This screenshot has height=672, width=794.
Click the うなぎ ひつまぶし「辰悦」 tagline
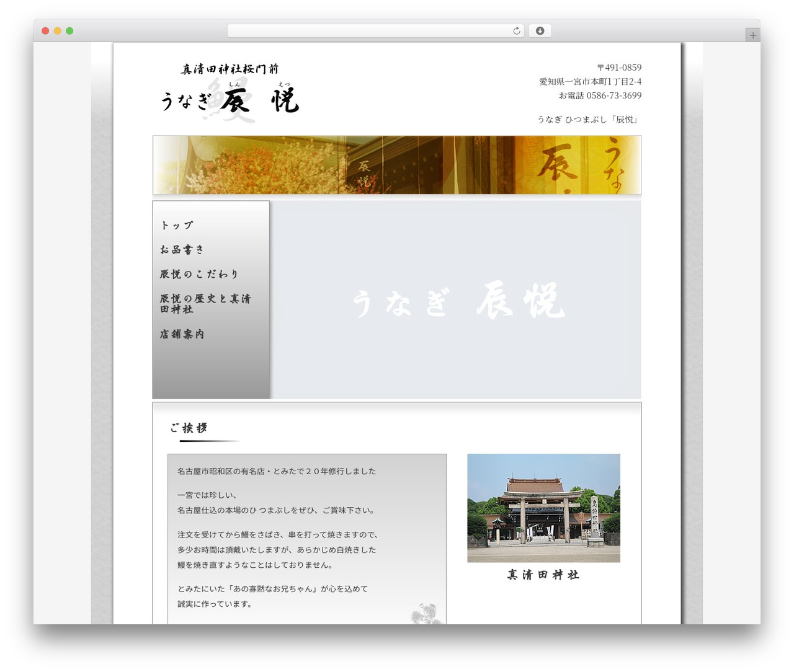click(589, 119)
